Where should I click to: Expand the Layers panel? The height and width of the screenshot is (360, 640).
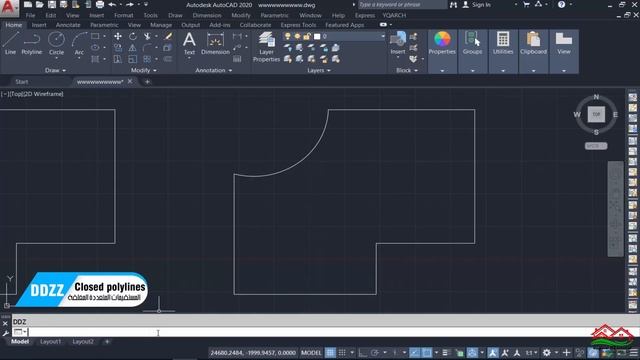[318, 70]
